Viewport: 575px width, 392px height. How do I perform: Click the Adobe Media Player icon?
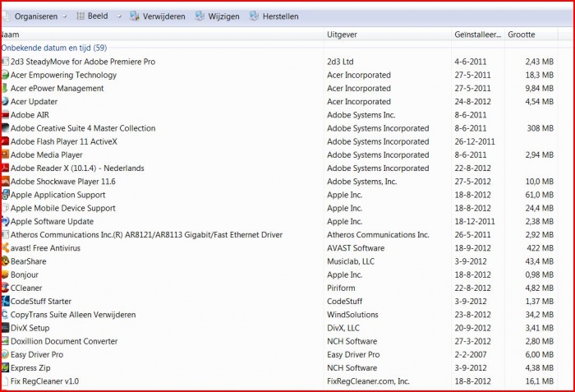[x=5, y=154]
